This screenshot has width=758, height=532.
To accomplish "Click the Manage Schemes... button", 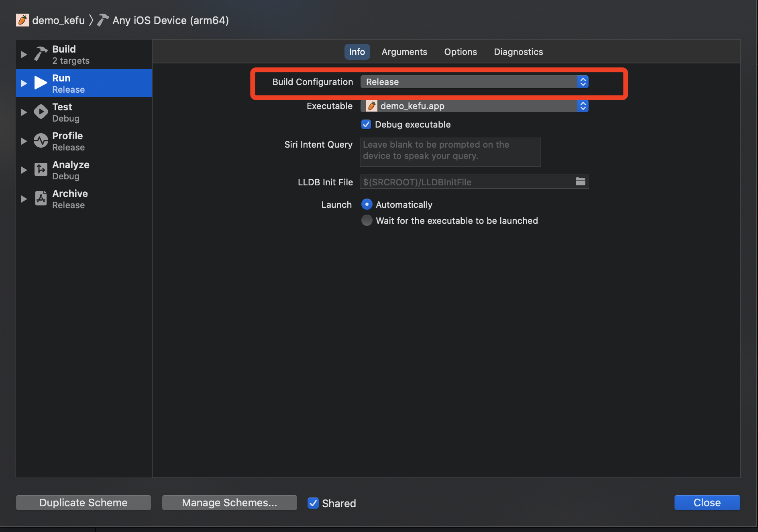I will (x=230, y=503).
